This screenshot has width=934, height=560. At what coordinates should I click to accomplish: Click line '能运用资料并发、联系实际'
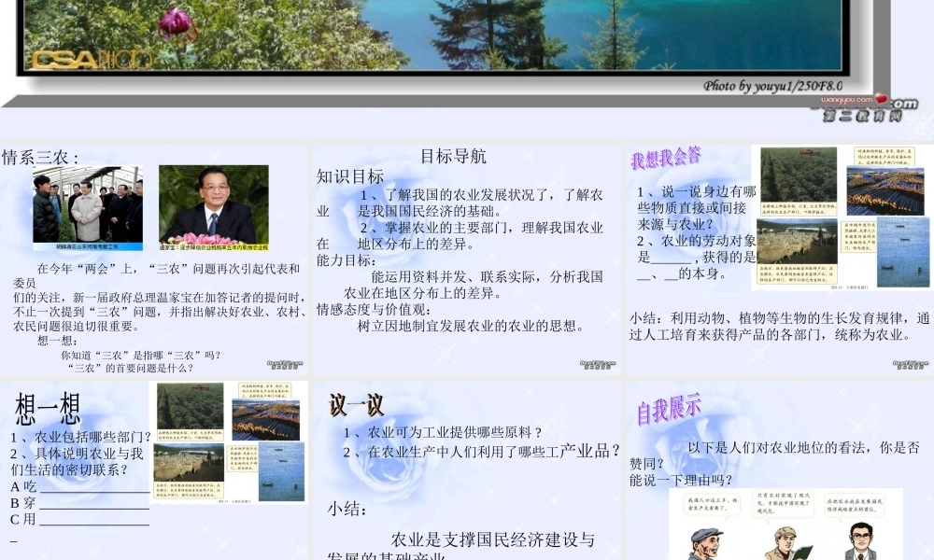pos(487,276)
